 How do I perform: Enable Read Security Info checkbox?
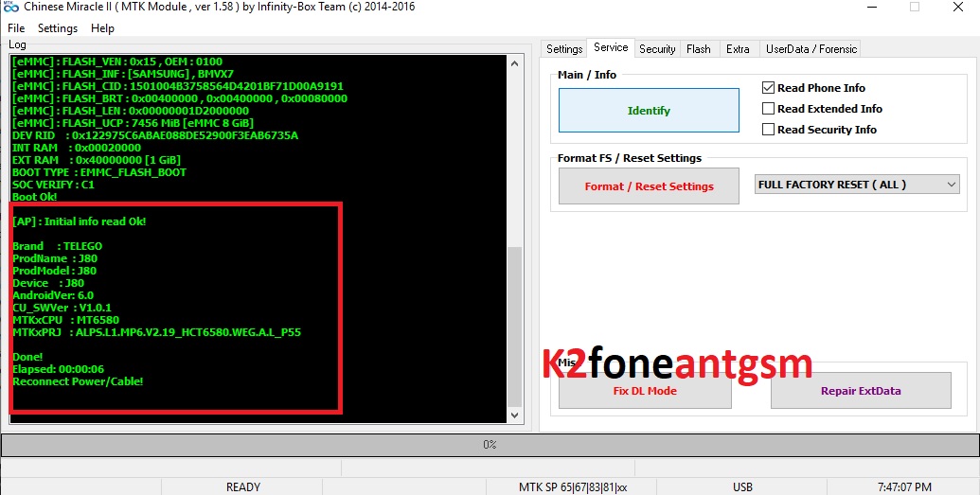(768, 130)
